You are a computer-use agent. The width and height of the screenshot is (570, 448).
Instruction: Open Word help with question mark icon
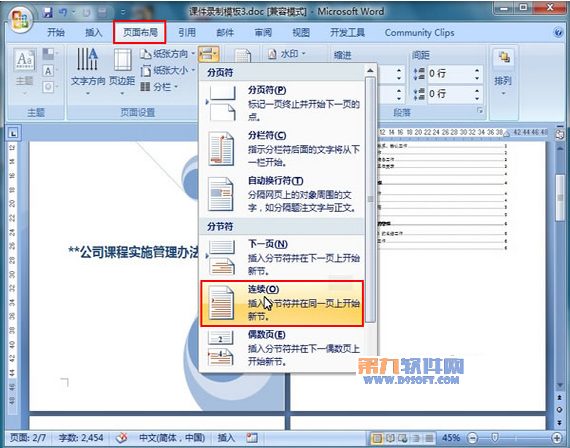tap(558, 33)
